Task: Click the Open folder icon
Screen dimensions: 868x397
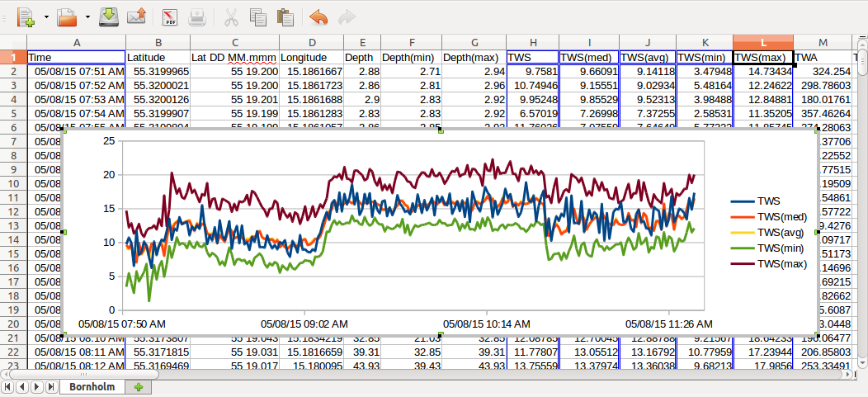Action: (68, 16)
